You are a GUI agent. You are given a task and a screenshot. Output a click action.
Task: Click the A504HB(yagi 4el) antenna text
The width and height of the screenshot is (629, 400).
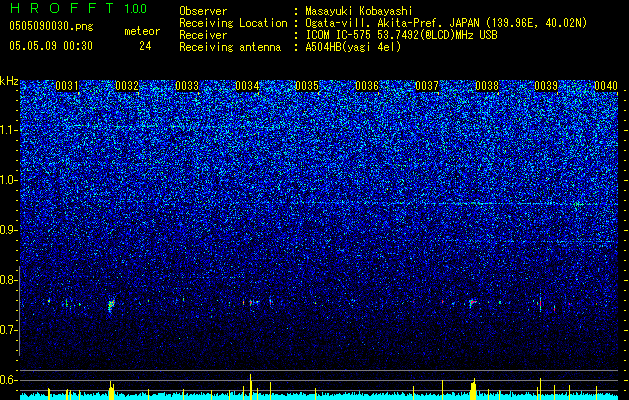[x=353, y=47]
